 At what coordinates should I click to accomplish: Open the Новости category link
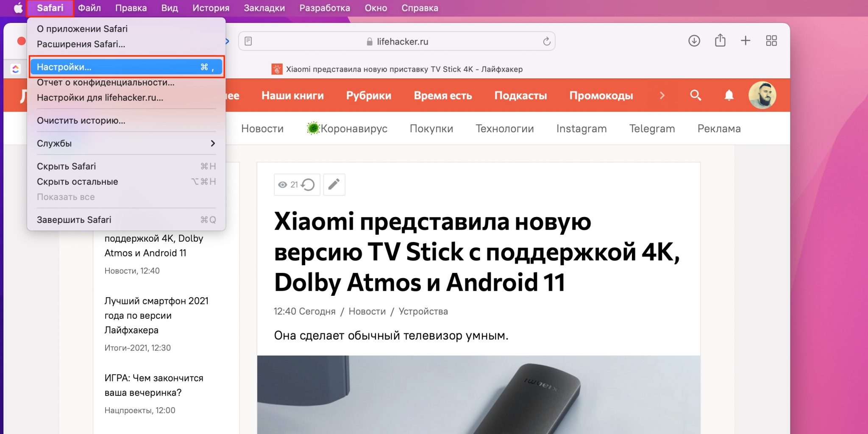(x=262, y=128)
